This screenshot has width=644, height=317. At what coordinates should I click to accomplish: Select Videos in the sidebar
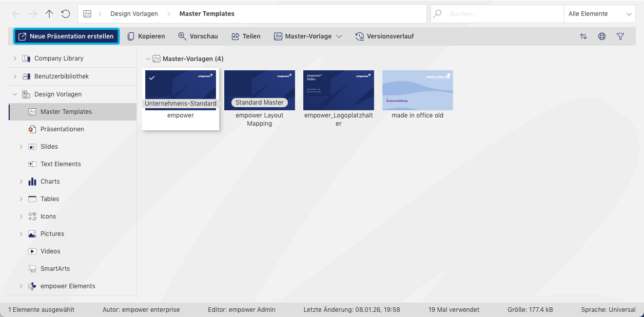click(50, 251)
